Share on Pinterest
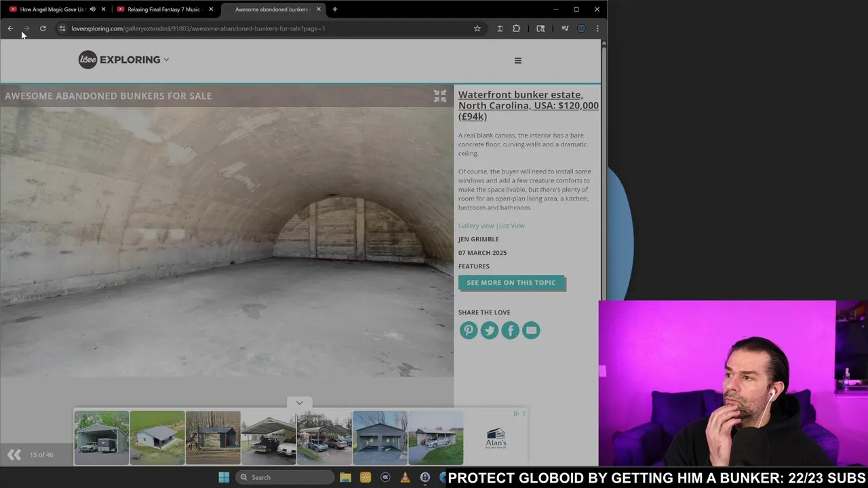Image resolution: width=868 pixels, height=488 pixels. coord(469,330)
